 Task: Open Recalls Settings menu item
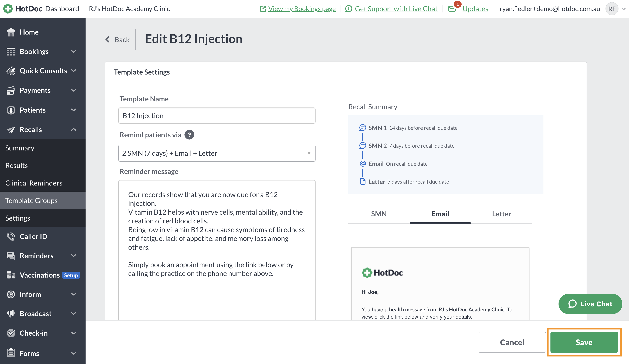[43, 218]
